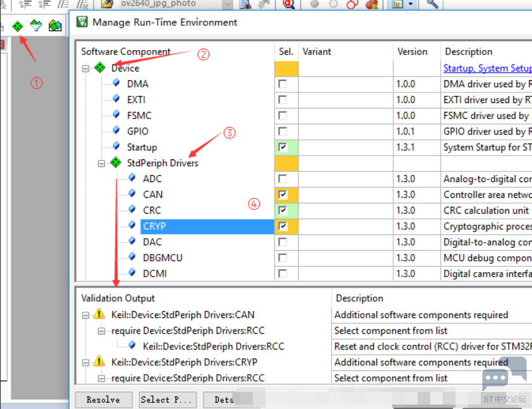Click the unindent lines toolbar icon

click(44, 4)
